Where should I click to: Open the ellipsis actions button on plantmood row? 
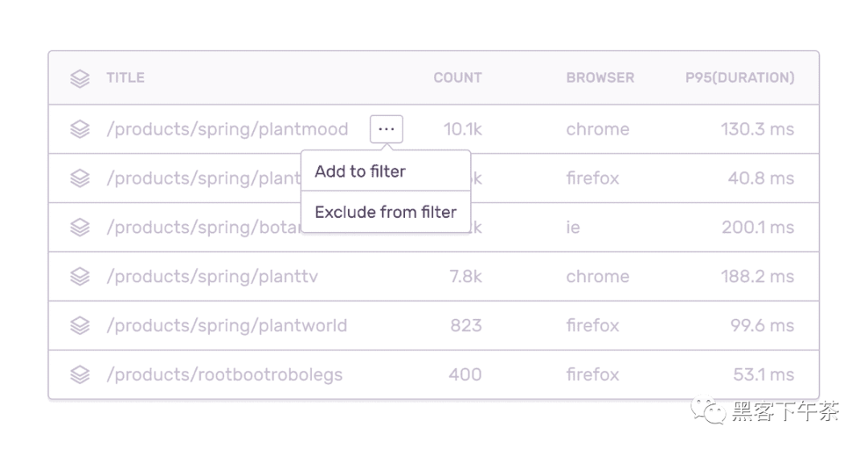387,129
